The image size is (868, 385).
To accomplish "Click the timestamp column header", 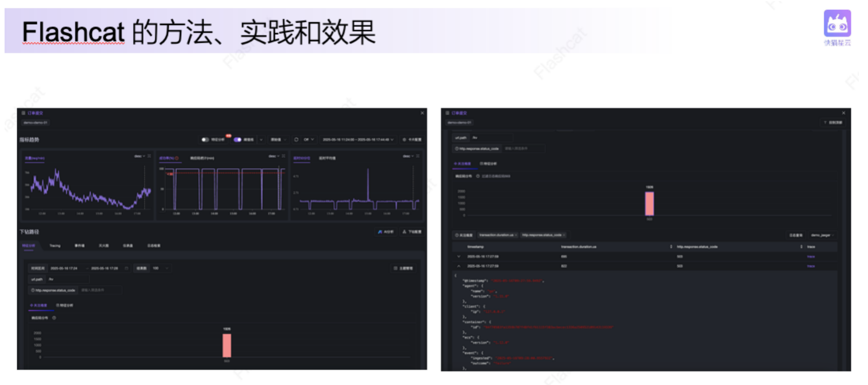I will pos(476,247).
